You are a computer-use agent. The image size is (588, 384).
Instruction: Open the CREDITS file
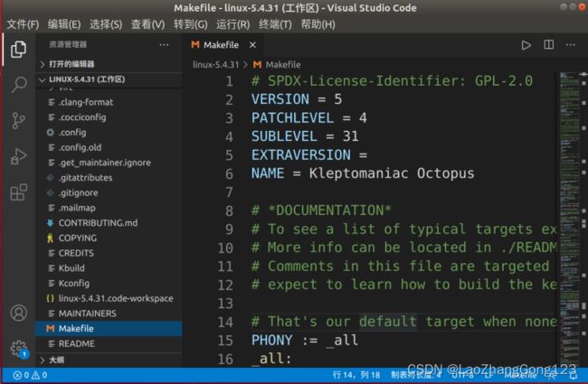pos(109,253)
